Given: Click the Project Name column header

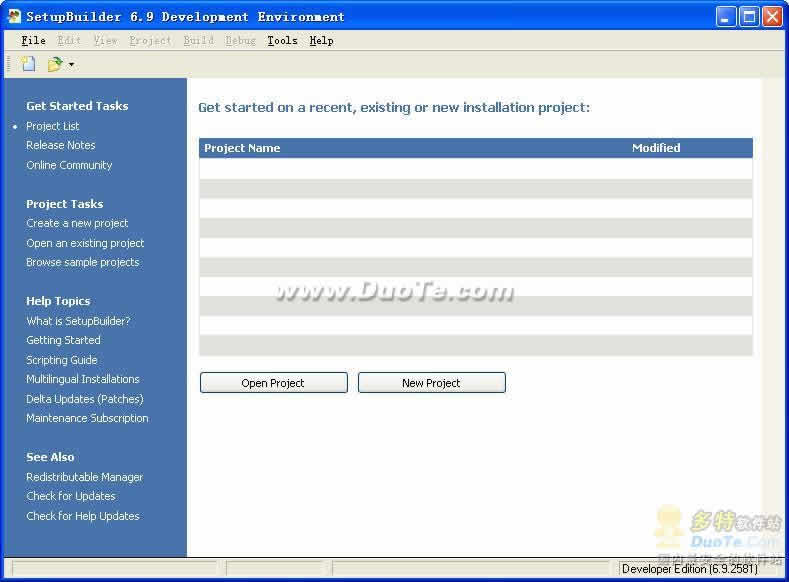Looking at the screenshot, I should tap(242, 148).
